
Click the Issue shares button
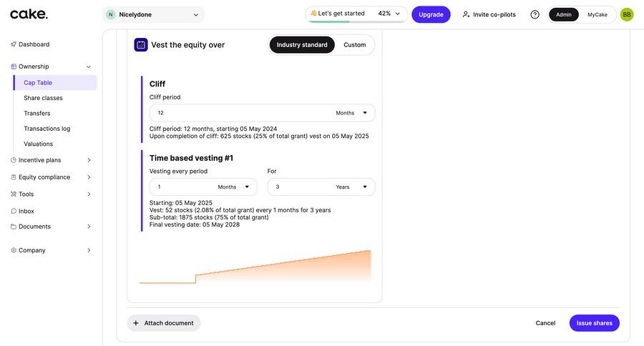tap(594, 323)
